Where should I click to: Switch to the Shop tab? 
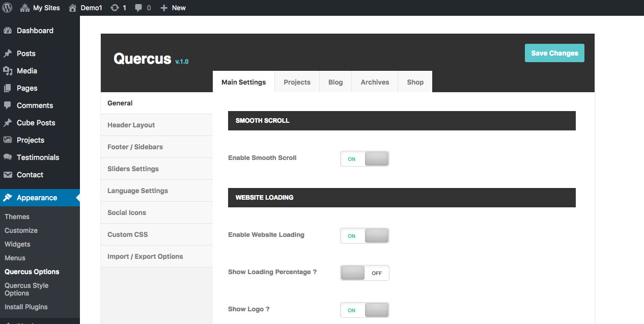point(415,82)
